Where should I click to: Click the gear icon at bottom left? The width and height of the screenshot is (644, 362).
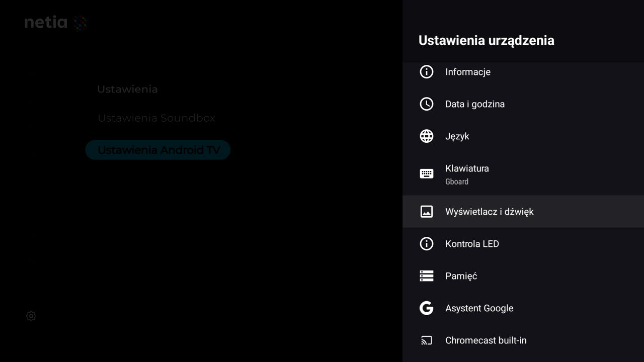(31, 316)
